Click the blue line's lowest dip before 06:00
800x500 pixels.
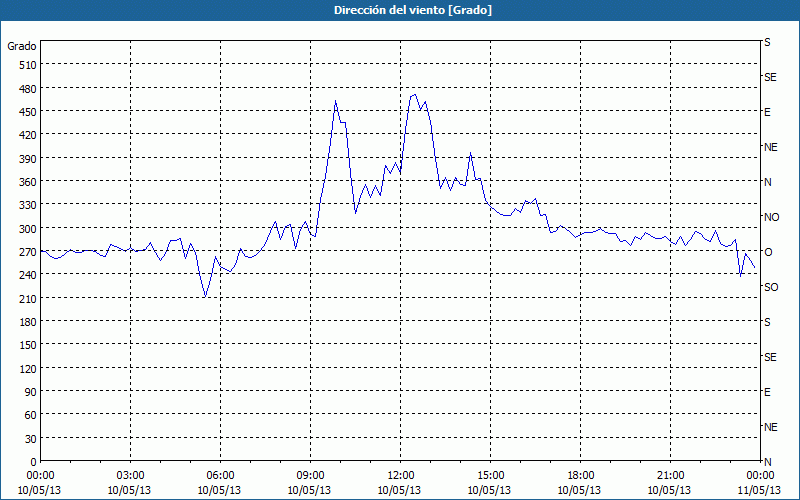click(205, 296)
